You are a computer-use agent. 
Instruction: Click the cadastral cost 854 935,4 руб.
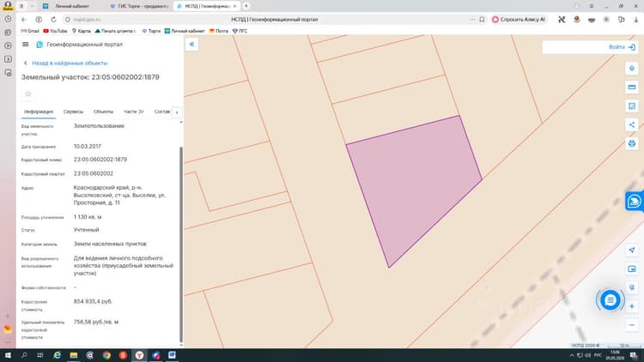pyautogui.click(x=93, y=301)
